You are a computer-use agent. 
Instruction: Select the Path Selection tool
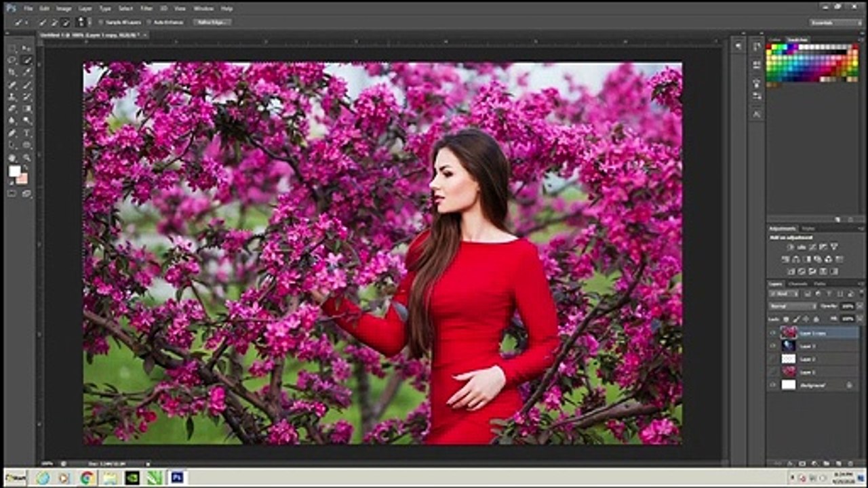pyautogui.click(x=12, y=145)
